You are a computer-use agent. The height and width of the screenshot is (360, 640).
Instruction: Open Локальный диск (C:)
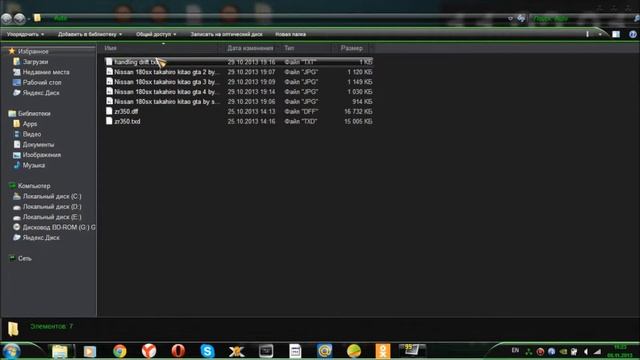pyautogui.click(x=52, y=196)
